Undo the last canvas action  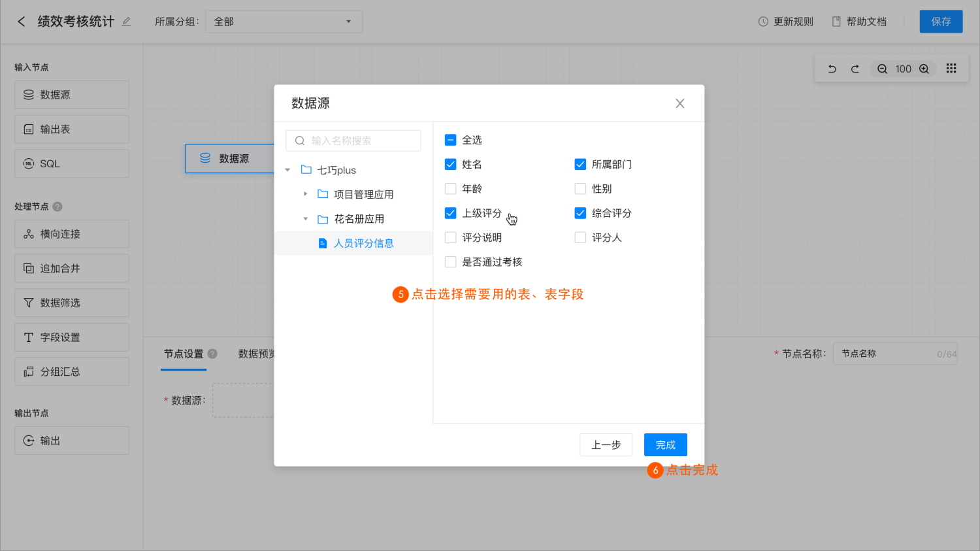[832, 69]
